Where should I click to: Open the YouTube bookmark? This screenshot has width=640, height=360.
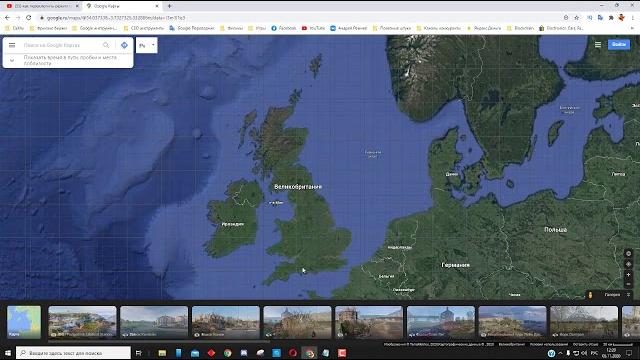pos(313,28)
